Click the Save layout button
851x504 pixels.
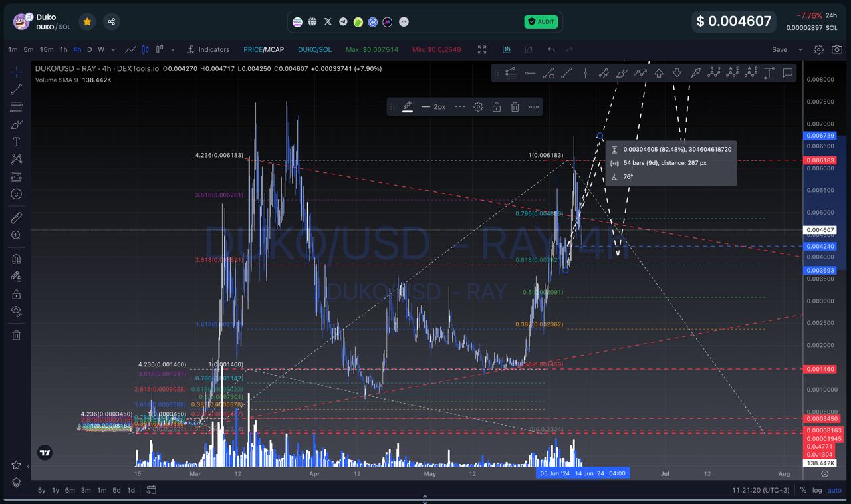(779, 49)
